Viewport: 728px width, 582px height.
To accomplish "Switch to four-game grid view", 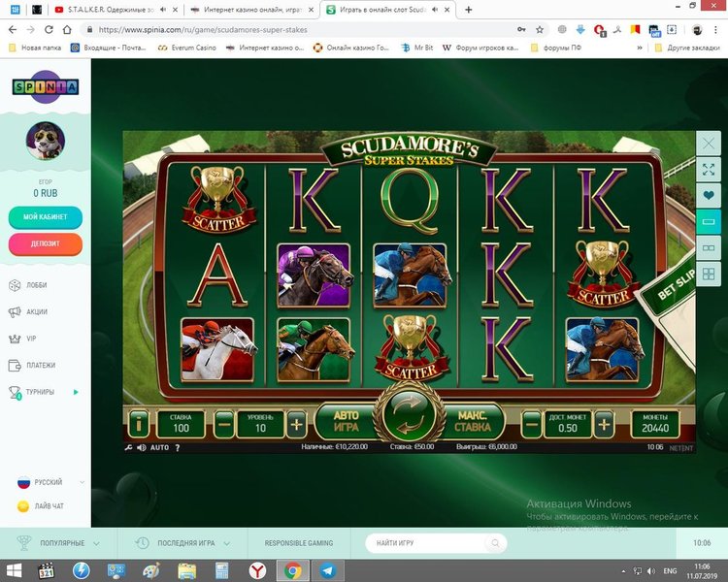I will tap(708, 275).
